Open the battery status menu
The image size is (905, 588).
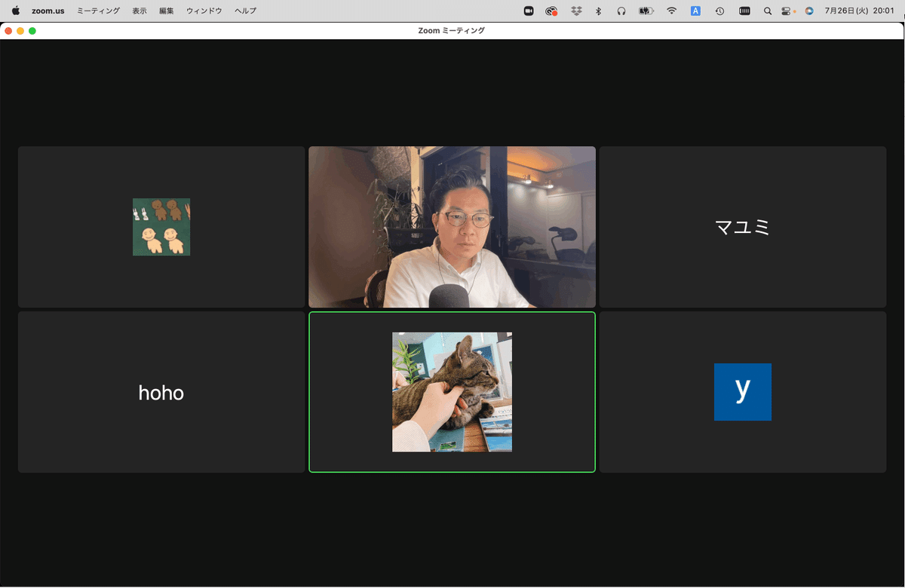click(x=646, y=11)
